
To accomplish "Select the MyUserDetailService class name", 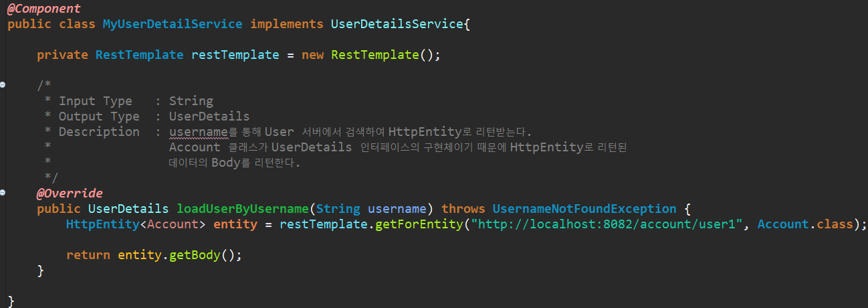I will pos(172,24).
